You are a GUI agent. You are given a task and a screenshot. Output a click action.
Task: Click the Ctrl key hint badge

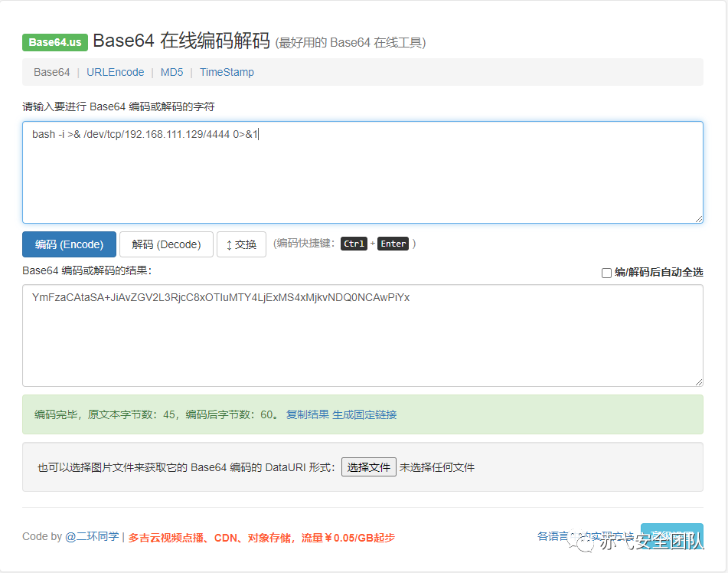(354, 244)
